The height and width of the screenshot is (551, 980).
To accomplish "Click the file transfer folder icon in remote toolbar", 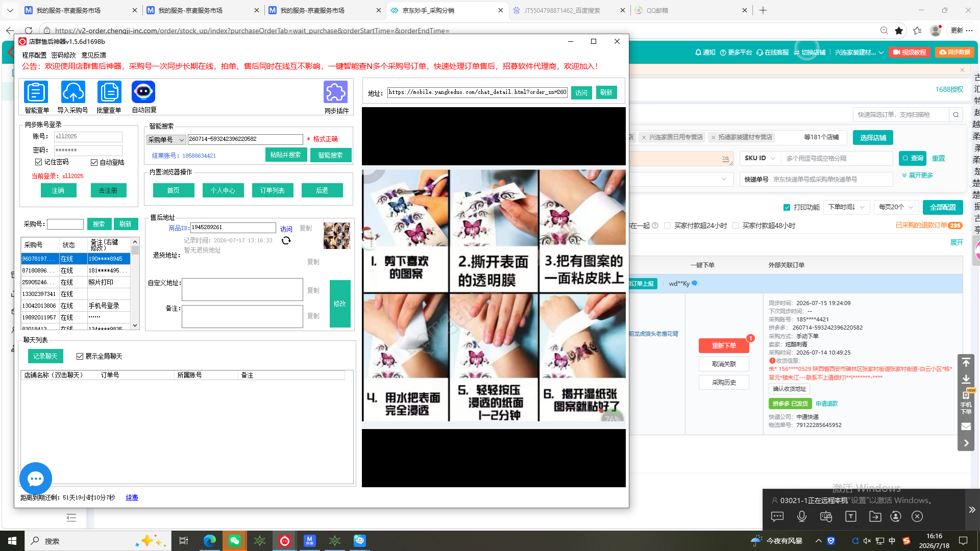I will (x=875, y=516).
